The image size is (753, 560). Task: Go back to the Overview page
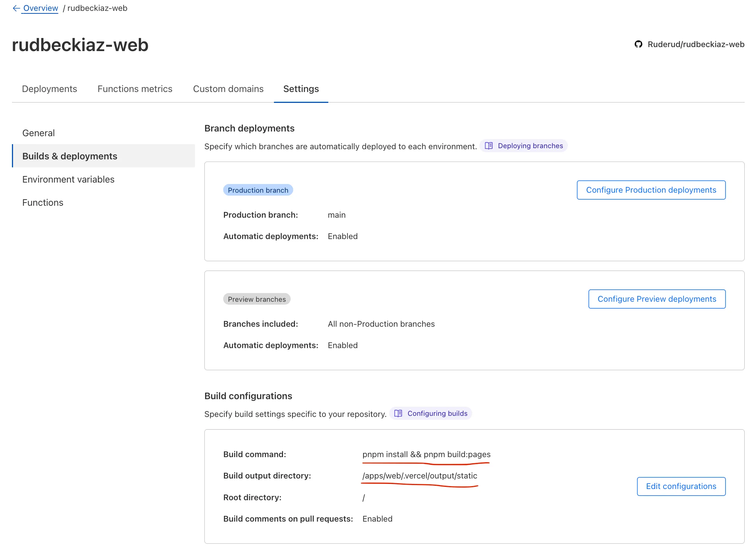(x=40, y=8)
